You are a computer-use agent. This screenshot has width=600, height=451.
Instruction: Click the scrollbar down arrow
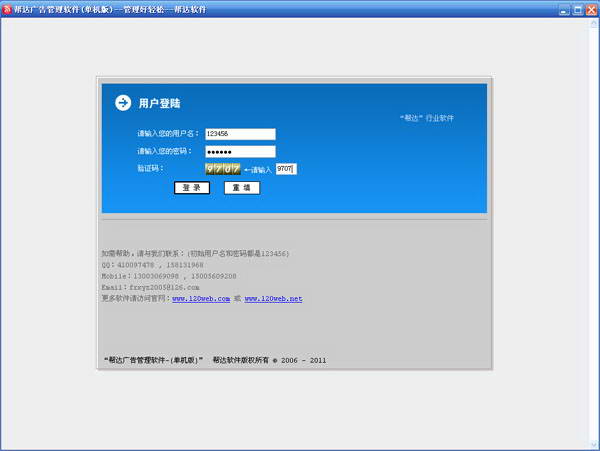pos(593,444)
